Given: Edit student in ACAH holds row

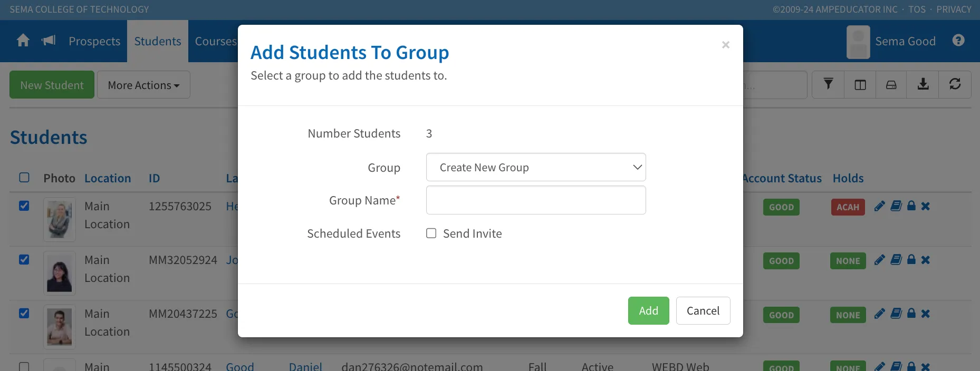Looking at the screenshot, I should 879,206.
